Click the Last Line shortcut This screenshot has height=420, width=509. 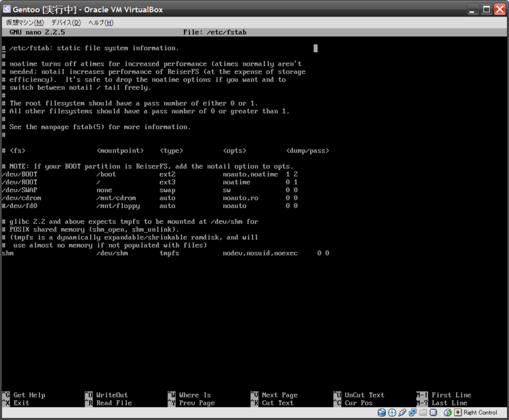pyautogui.click(x=442, y=403)
